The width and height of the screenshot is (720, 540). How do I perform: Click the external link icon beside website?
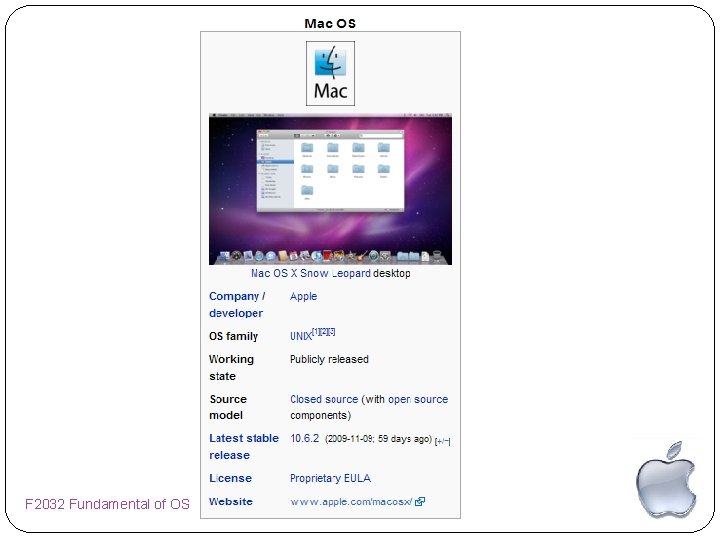pos(420,501)
